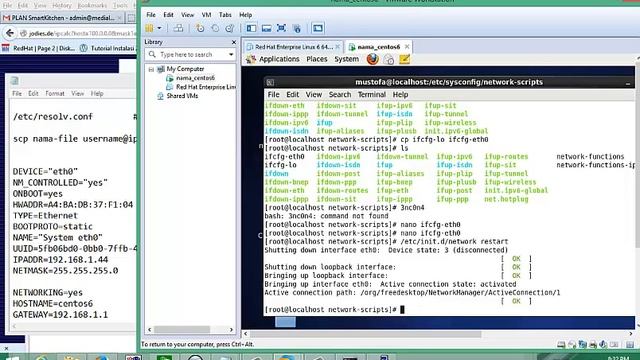Select the nama_centos6 VM tab

pyautogui.click(x=378, y=47)
